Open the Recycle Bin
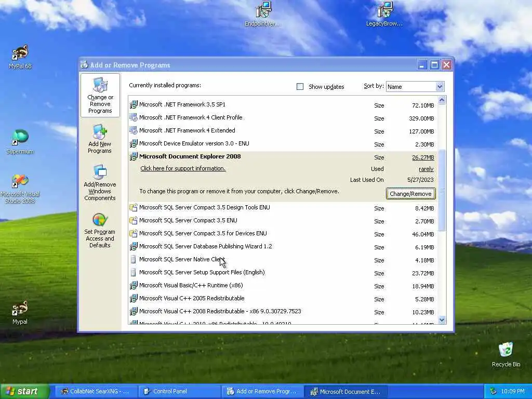532x399 pixels. (506, 355)
